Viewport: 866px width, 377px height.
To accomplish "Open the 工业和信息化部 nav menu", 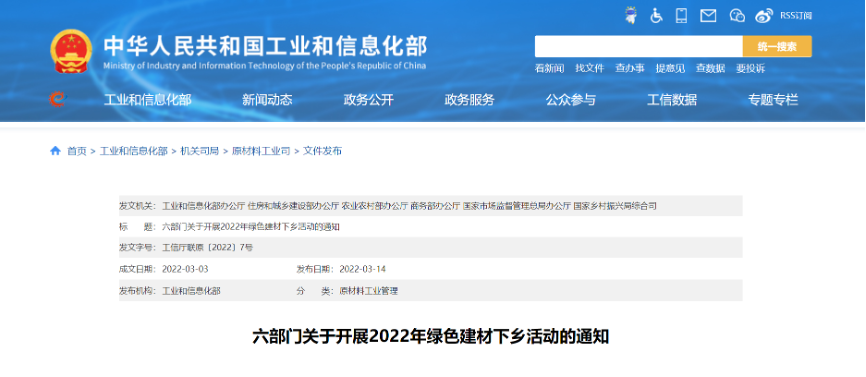I will click(147, 100).
